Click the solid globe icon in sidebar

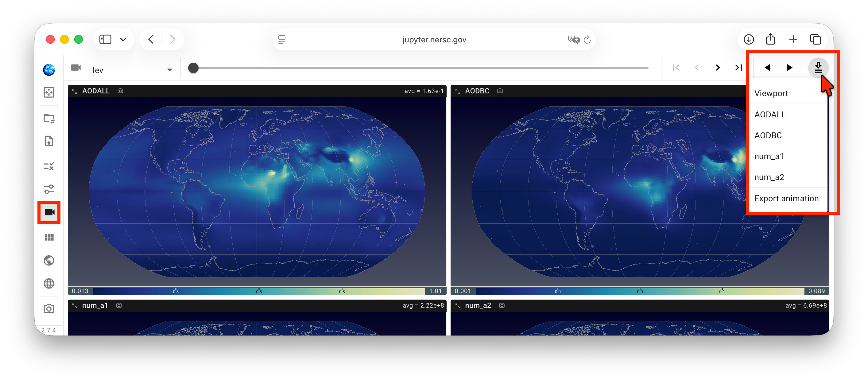click(x=49, y=260)
